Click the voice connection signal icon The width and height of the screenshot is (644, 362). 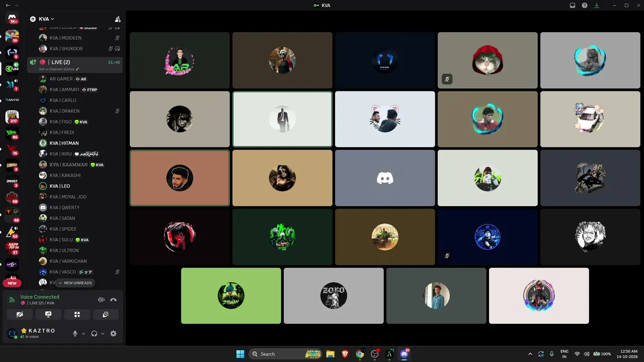point(12,300)
